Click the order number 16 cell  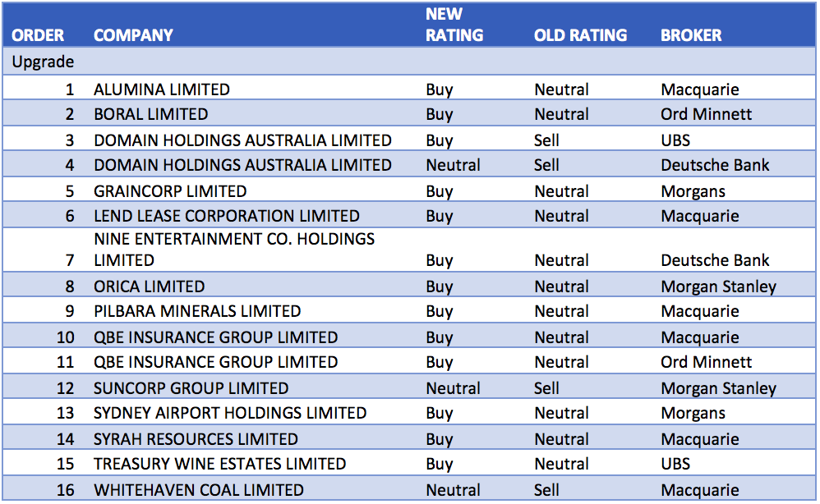coord(65,490)
